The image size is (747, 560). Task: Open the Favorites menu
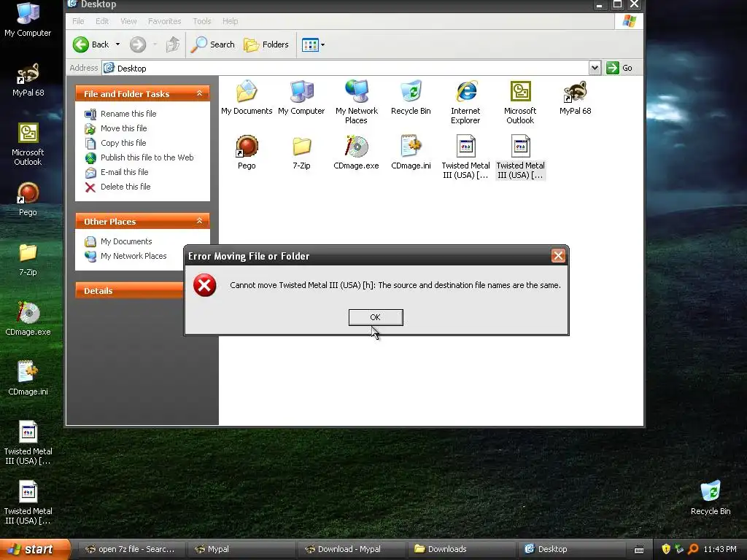(x=164, y=21)
